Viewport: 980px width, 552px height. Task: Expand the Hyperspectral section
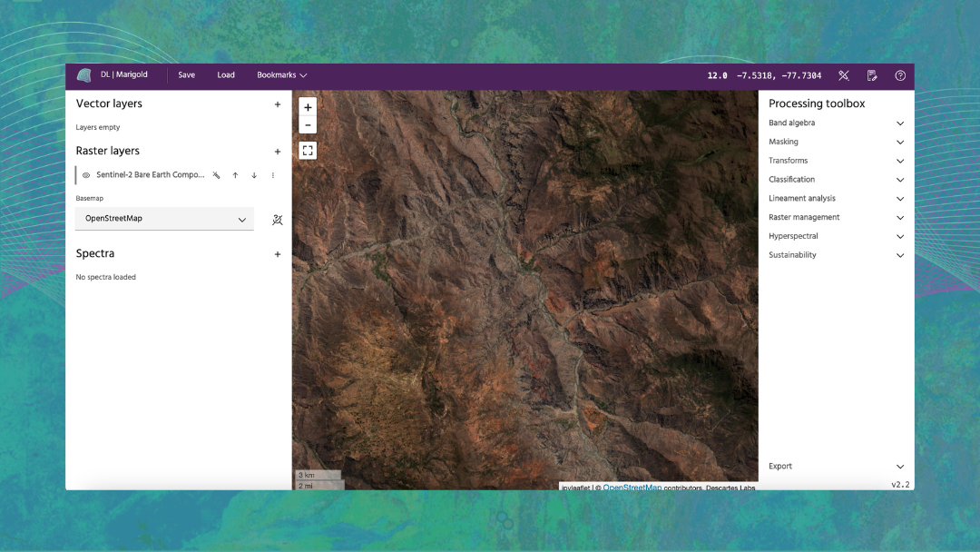(837, 236)
